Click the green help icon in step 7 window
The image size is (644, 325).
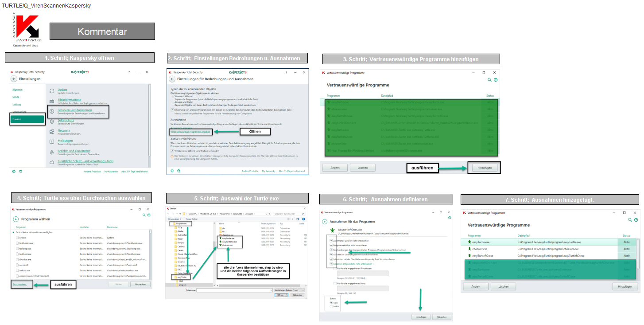(636, 220)
